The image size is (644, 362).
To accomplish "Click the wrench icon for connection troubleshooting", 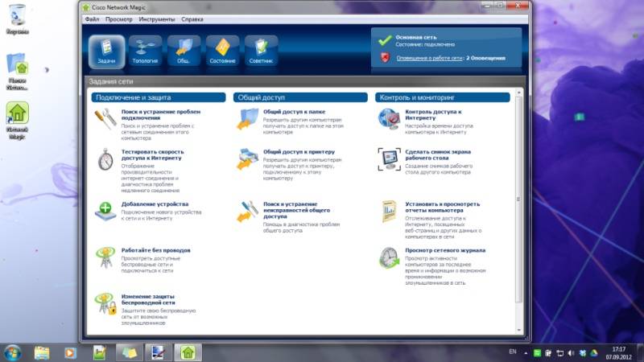I will [x=105, y=119].
